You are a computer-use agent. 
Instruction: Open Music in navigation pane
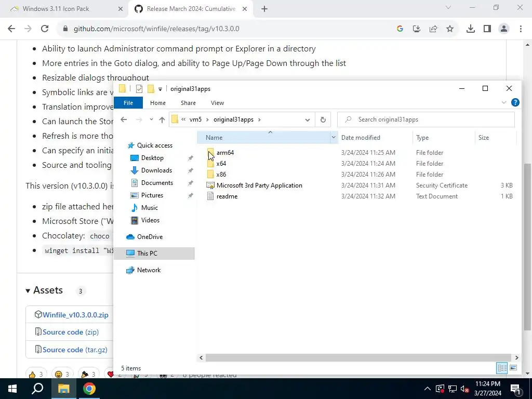click(149, 208)
